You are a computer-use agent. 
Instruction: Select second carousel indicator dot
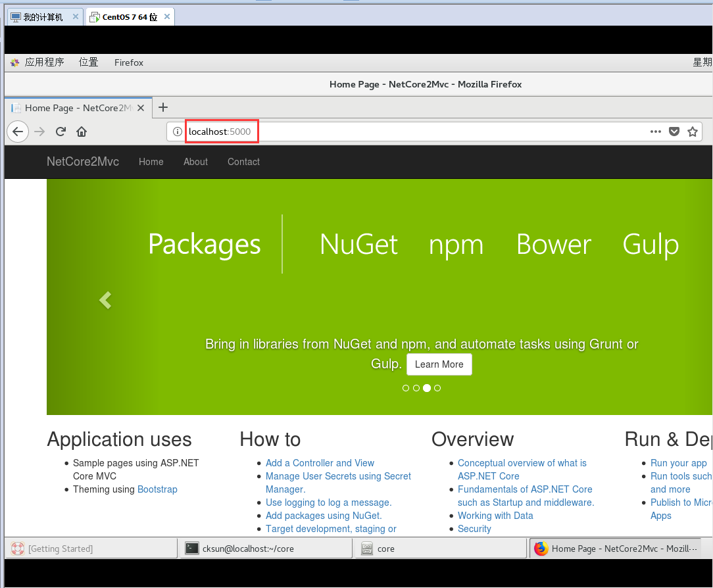(416, 388)
